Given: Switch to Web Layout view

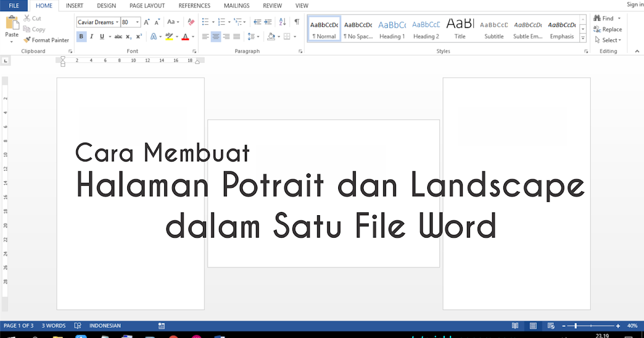Looking at the screenshot, I should click(551, 326).
